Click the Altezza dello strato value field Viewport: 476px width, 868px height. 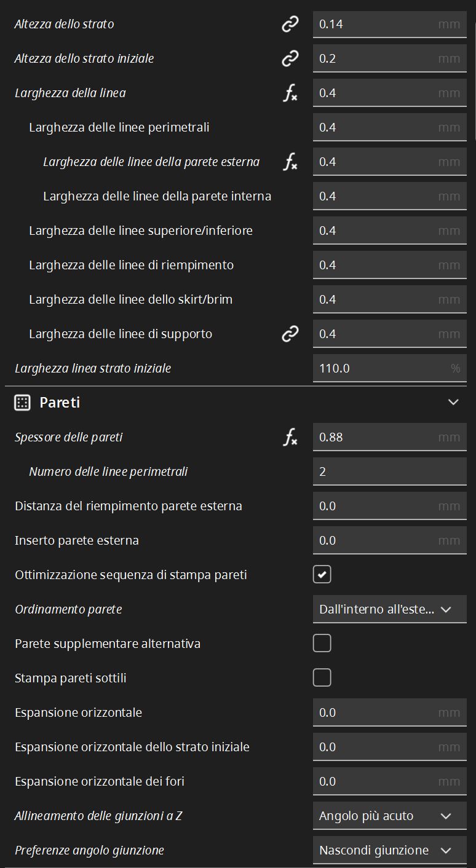pyautogui.click(x=390, y=24)
